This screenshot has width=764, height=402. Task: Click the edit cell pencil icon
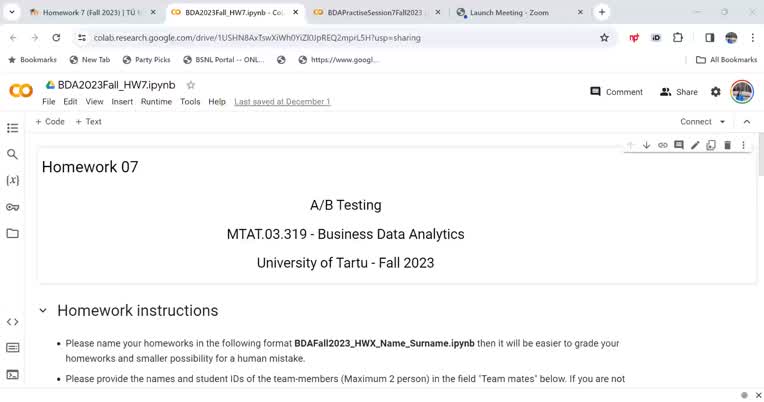pyautogui.click(x=695, y=145)
